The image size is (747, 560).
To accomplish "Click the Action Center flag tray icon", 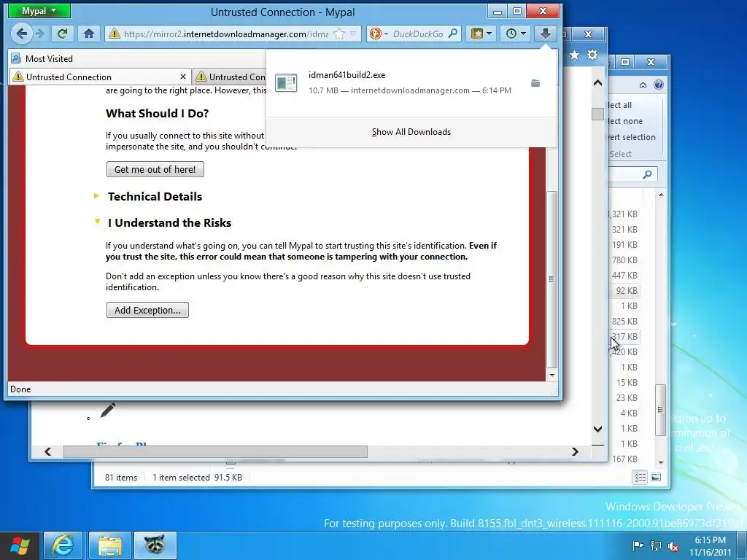I will tap(638, 545).
